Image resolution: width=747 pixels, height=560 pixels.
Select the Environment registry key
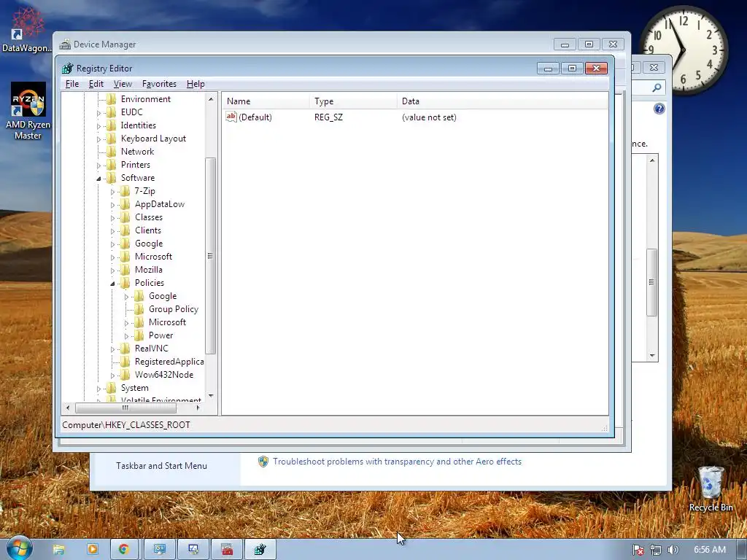coord(145,99)
